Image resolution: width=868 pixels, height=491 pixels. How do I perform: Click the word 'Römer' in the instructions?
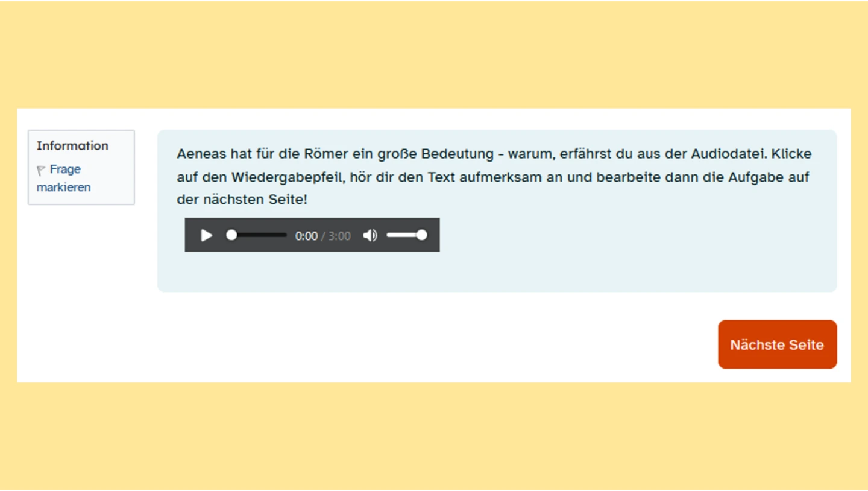[x=325, y=154]
